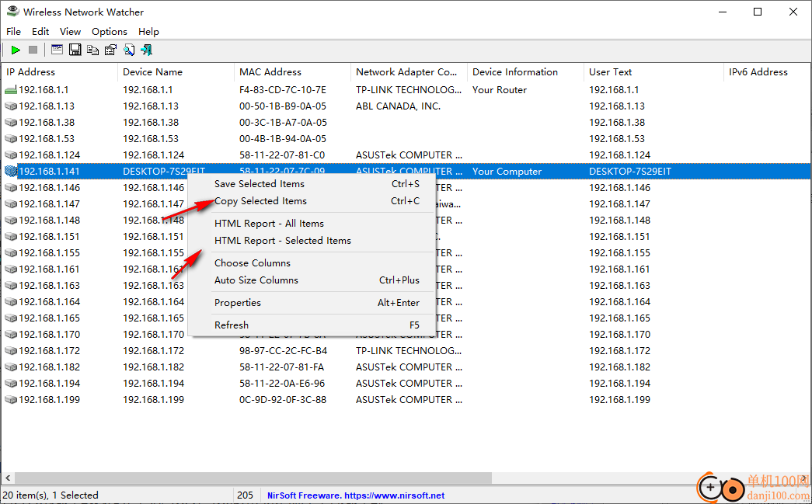Click the device icon in the 192.168.1.53 row
This screenshot has width=812, height=504.
click(11, 139)
